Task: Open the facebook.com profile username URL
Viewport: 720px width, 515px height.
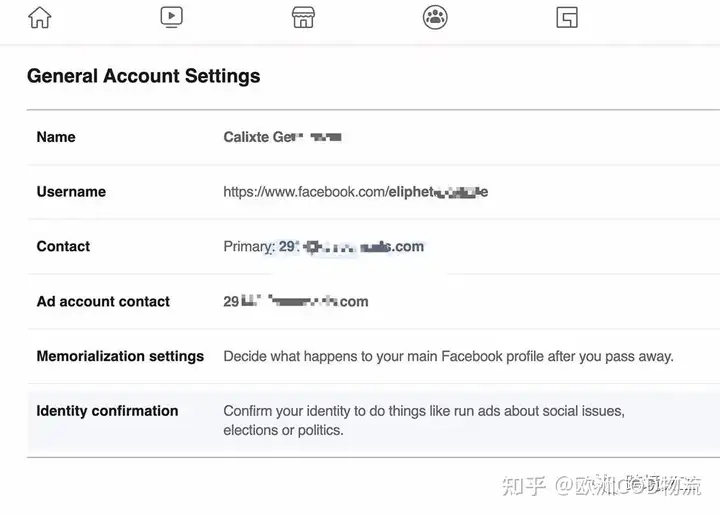Action: tap(355, 192)
